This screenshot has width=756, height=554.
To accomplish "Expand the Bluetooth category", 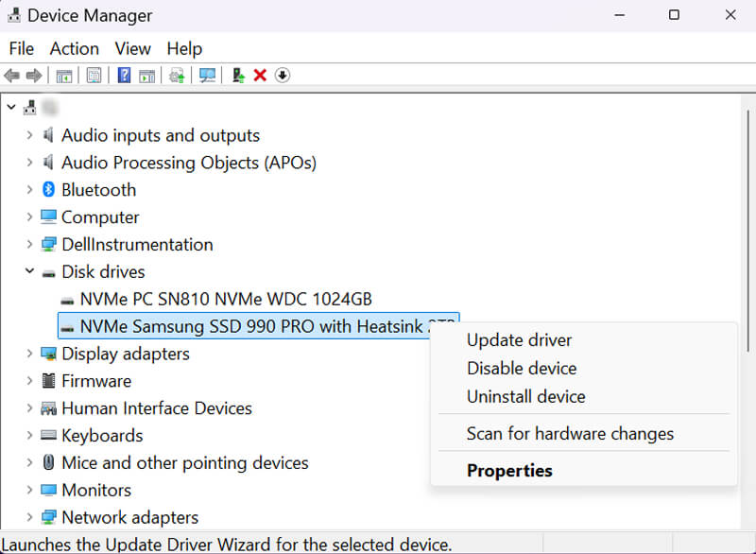I will pos(29,189).
